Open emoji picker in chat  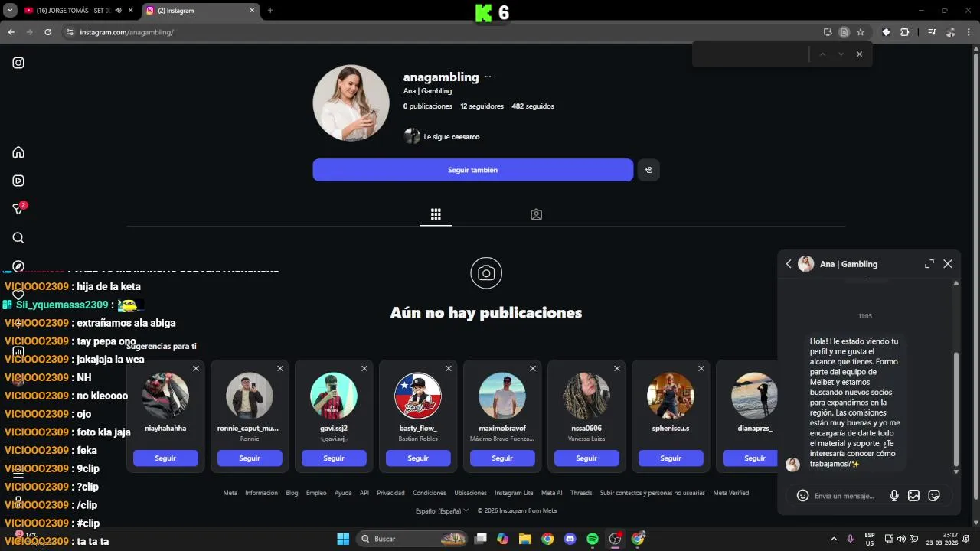[802, 496]
